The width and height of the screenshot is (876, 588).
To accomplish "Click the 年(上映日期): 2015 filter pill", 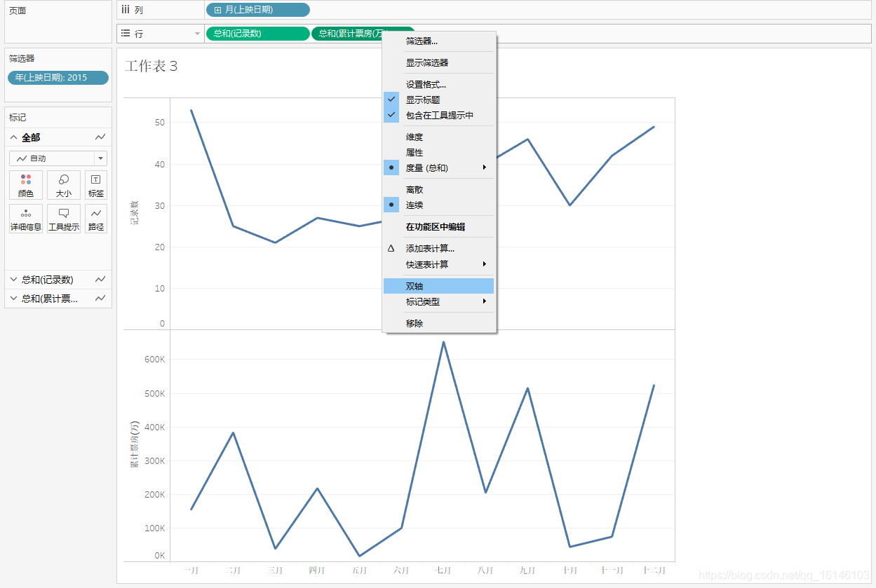I will tap(58, 78).
